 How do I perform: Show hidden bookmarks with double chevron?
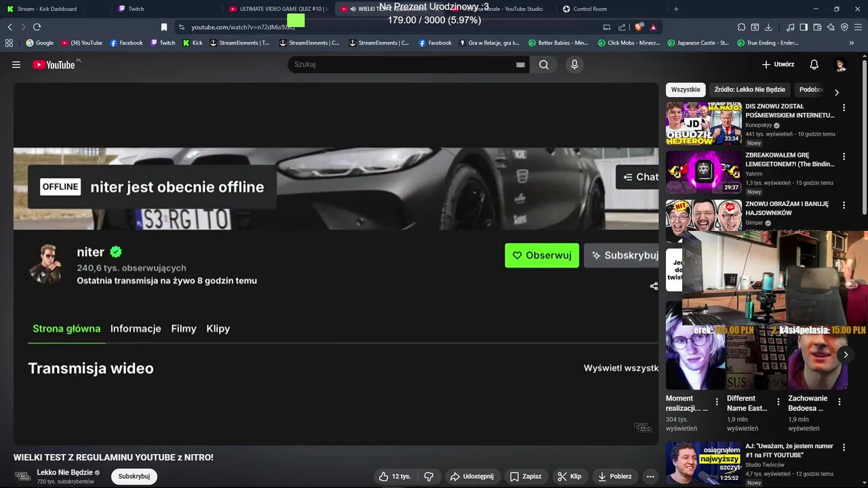tap(852, 43)
